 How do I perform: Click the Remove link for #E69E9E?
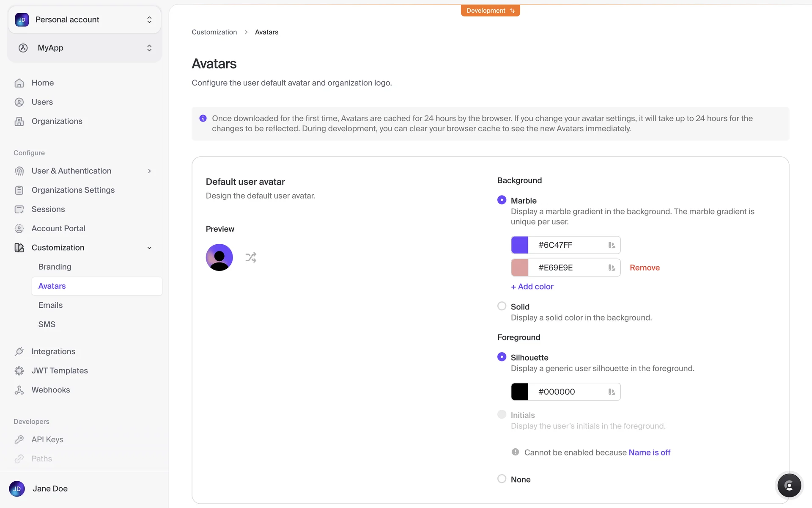pos(645,268)
